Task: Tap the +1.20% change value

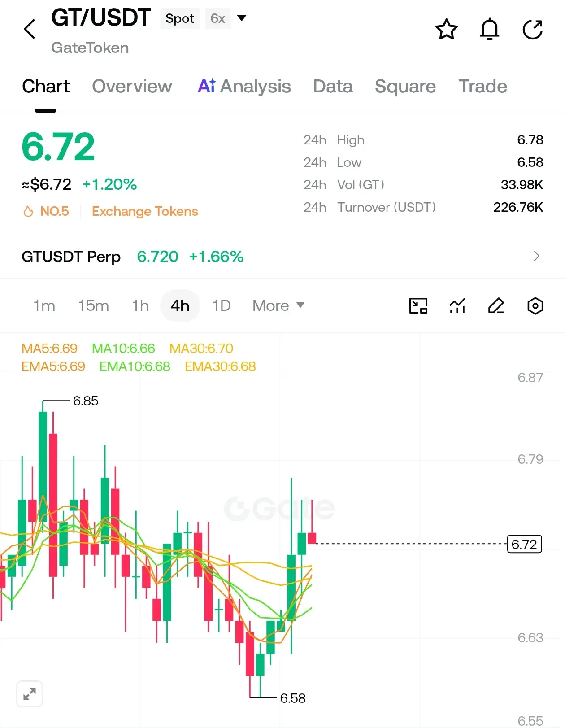Action: [110, 184]
